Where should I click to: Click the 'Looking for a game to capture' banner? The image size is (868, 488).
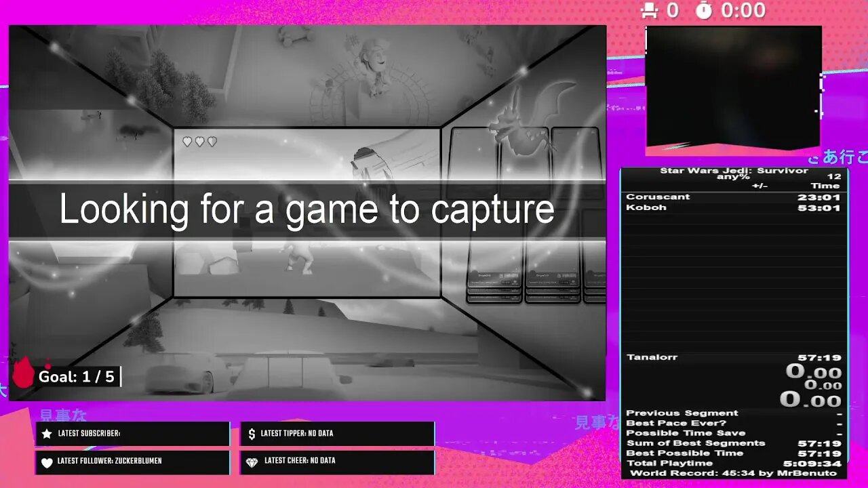[307, 209]
